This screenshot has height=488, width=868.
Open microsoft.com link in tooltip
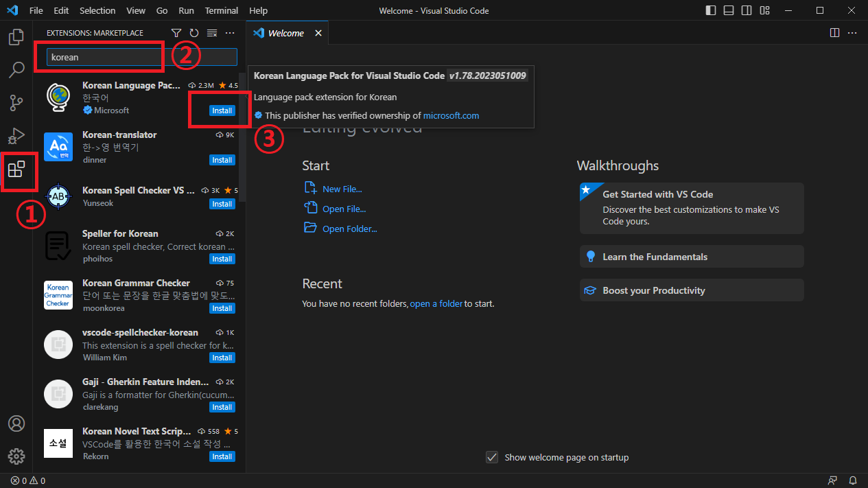(451, 115)
